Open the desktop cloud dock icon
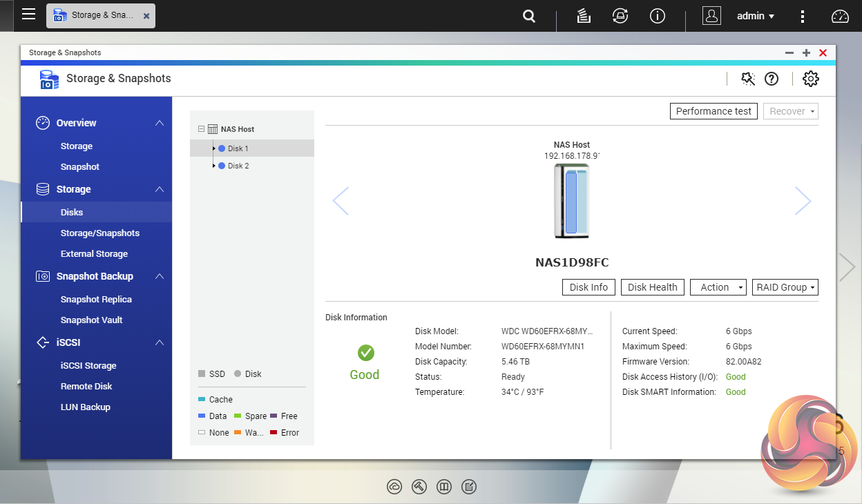This screenshot has width=862, height=504. pos(394,487)
